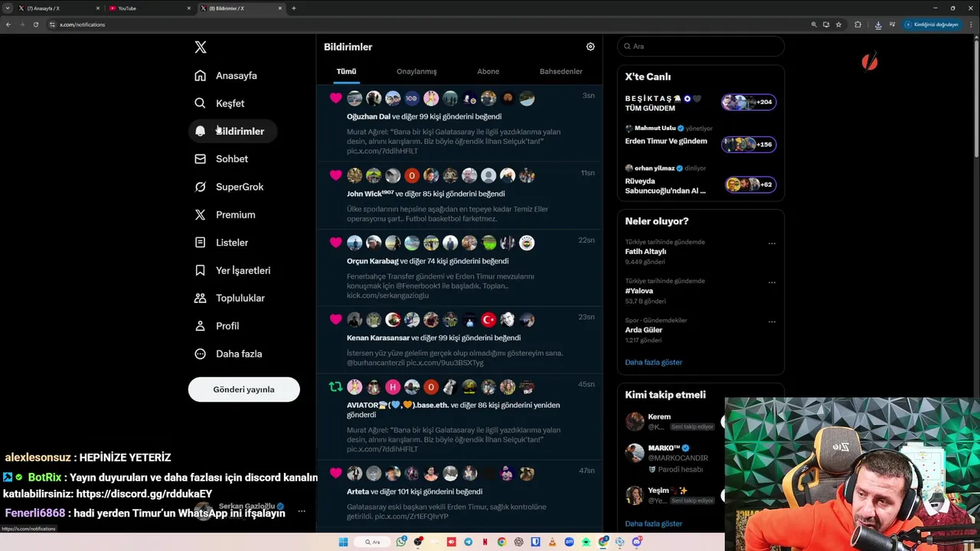Open Telegram from the taskbar

(468, 542)
